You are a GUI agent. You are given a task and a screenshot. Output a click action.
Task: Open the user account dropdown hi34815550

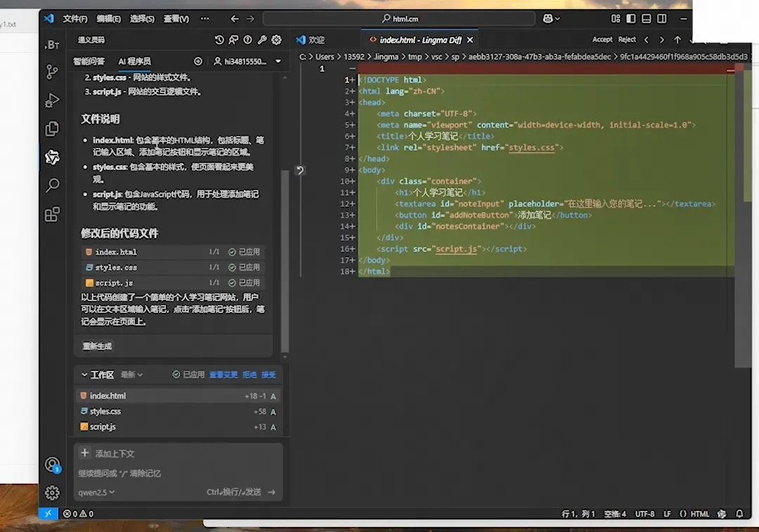pyautogui.click(x=247, y=62)
